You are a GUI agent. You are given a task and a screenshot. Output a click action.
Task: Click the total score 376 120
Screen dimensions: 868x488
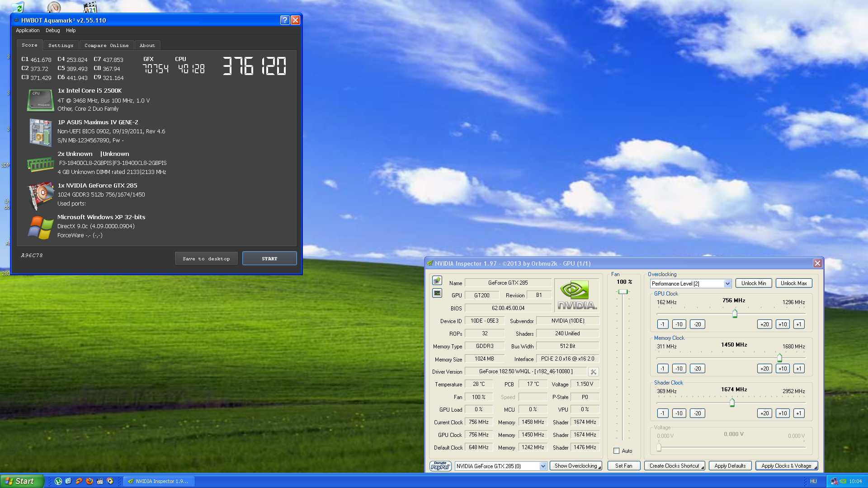coord(255,66)
